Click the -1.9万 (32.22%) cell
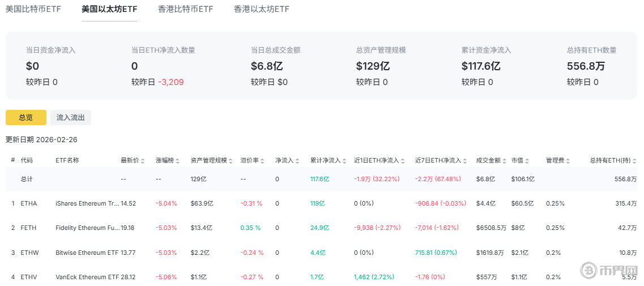The width and height of the screenshot is (644, 286). (377, 179)
